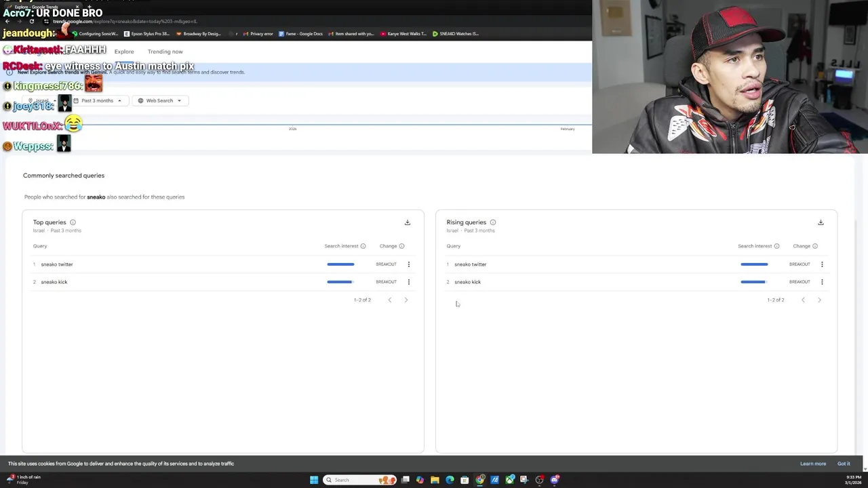Show Change info in Top queries header
This screenshot has height=488, width=868.
(x=401, y=246)
